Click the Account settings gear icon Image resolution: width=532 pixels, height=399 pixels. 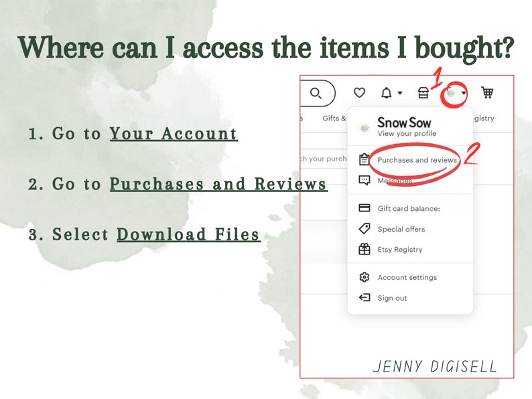point(364,277)
